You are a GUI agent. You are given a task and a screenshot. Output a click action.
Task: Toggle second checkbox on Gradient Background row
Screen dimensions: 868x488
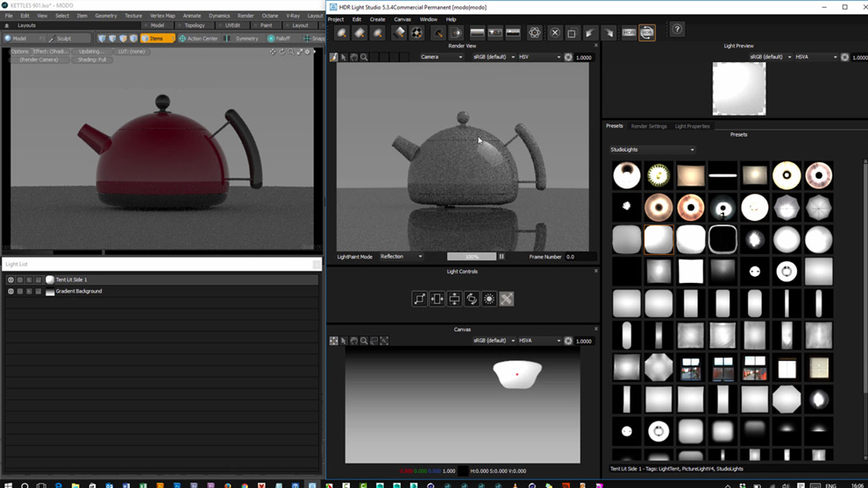point(20,291)
